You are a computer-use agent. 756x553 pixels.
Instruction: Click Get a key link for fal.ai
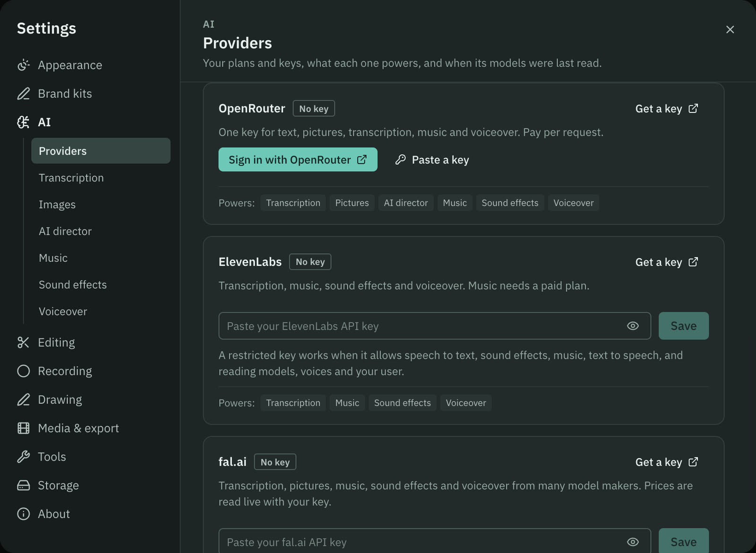tap(667, 462)
